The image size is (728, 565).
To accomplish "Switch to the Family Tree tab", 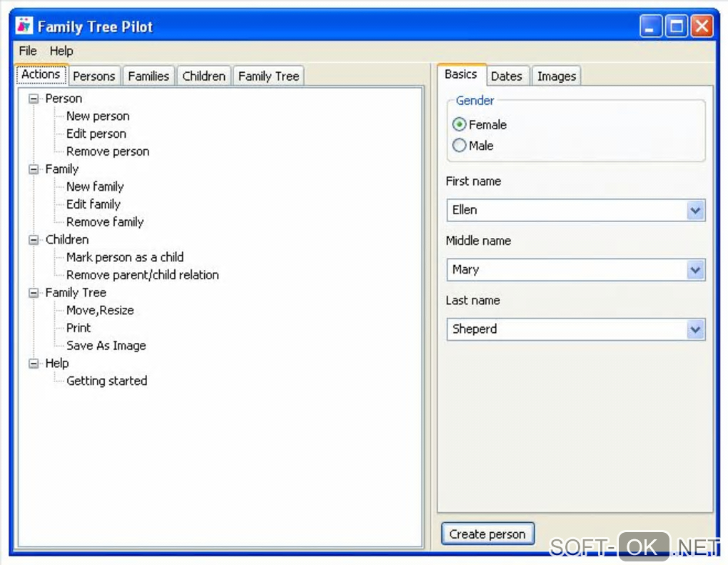I will pos(269,76).
